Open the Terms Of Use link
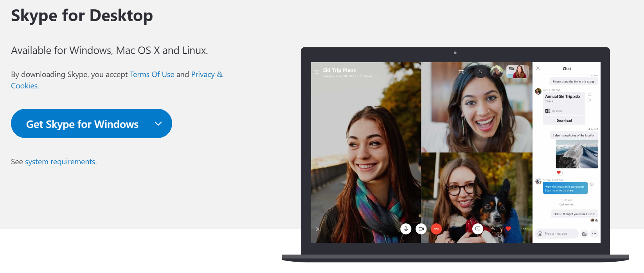The width and height of the screenshot is (644, 273). pyautogui.click(x=152, y=74)
